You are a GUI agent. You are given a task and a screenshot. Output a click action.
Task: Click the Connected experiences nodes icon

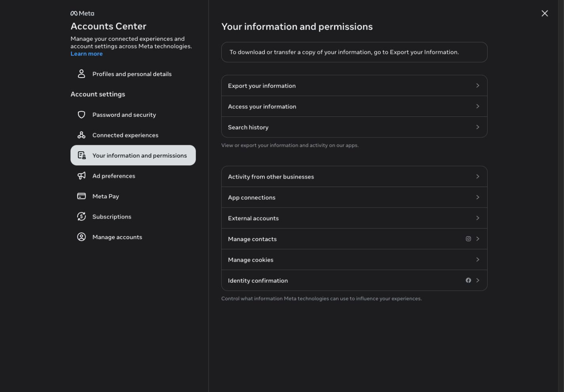82,135
